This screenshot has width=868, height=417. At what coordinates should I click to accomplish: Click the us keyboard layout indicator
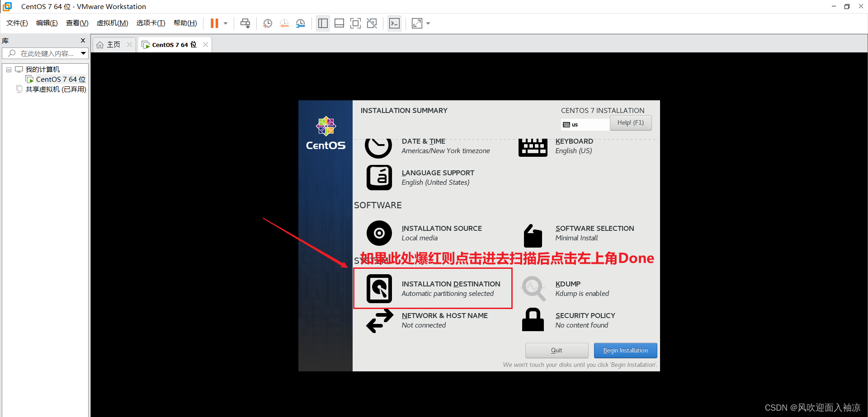(x=585, y=125)
